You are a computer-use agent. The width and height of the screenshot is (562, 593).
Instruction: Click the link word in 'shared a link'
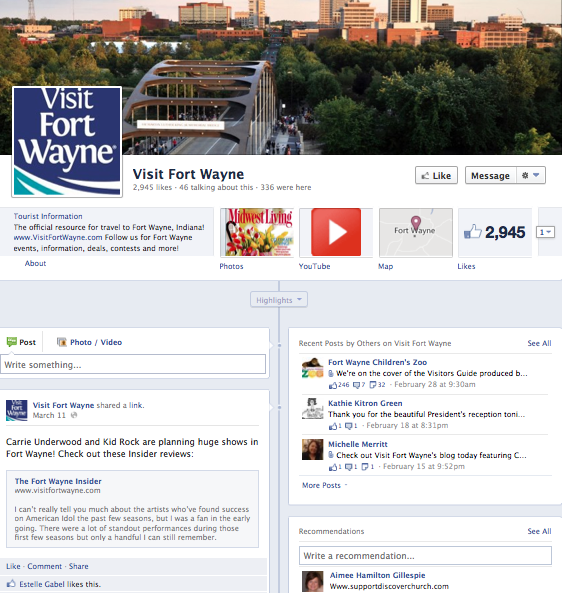[136, 405]
